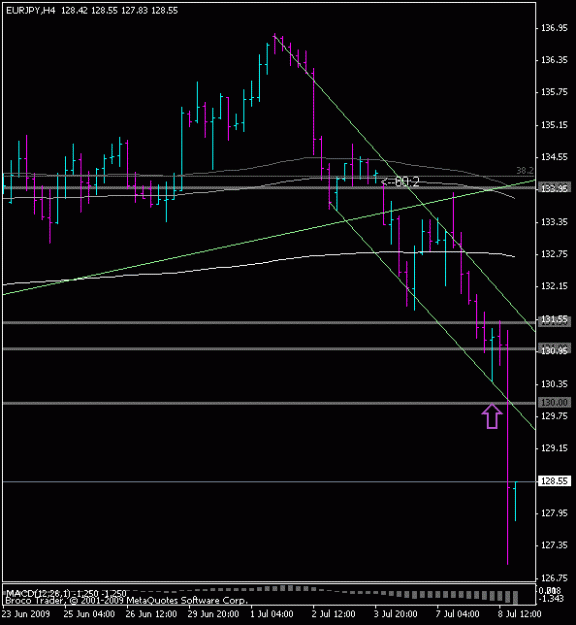Click the 3 Jul 20:00 time label
Screen dimensions: 576x625
click(x=395, y=614)
